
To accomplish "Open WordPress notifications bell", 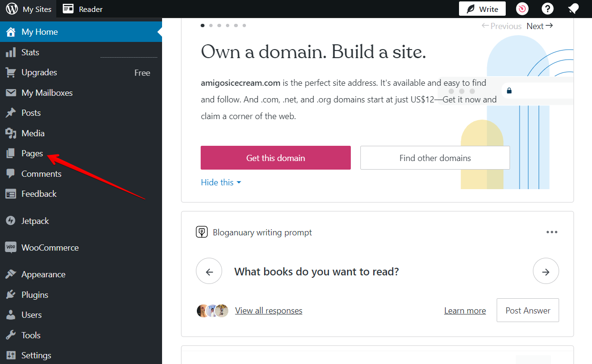I will click(573, 9).
